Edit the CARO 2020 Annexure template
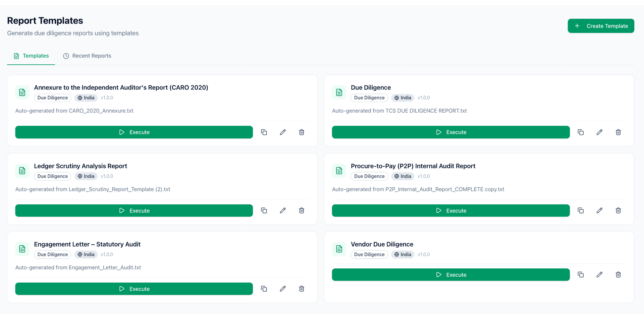 [x=283, y=132]
